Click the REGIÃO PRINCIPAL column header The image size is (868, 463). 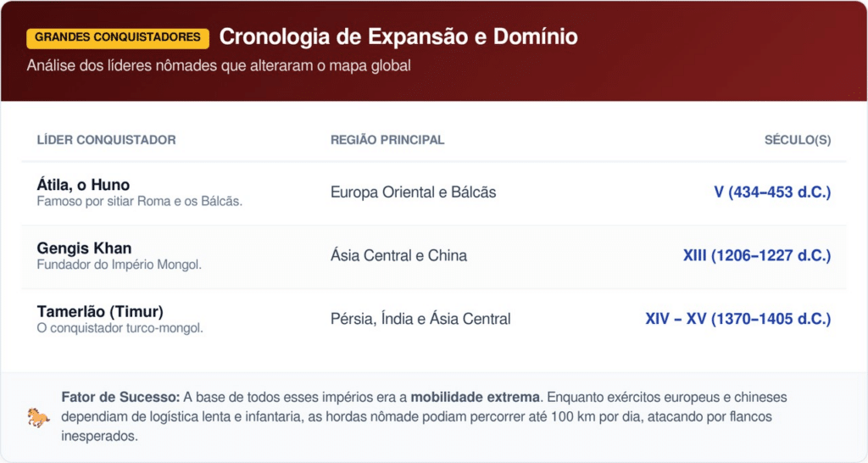pyautogui.click(x=387, y=140)
